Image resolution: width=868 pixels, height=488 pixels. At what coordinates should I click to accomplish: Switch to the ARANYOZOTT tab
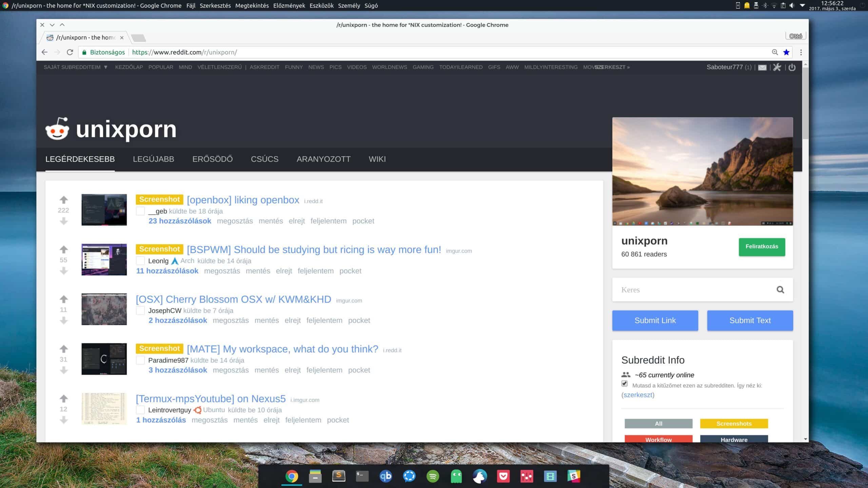click(323, 159)
